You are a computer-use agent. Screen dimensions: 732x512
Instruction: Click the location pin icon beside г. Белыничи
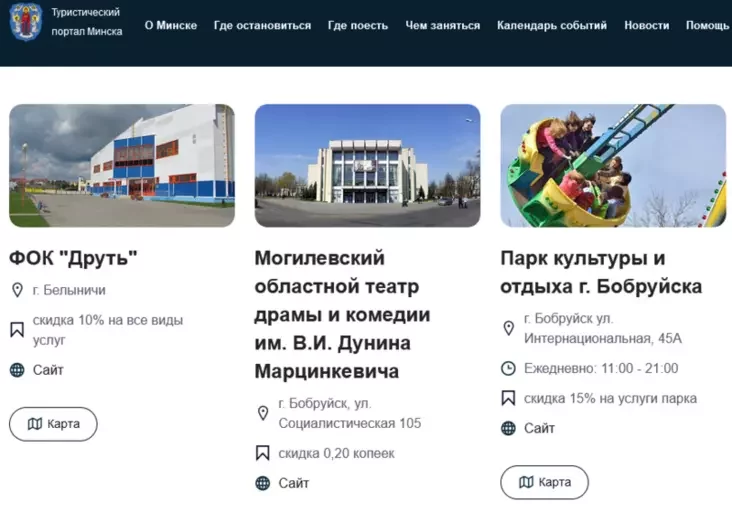click(x=17, y=290)
